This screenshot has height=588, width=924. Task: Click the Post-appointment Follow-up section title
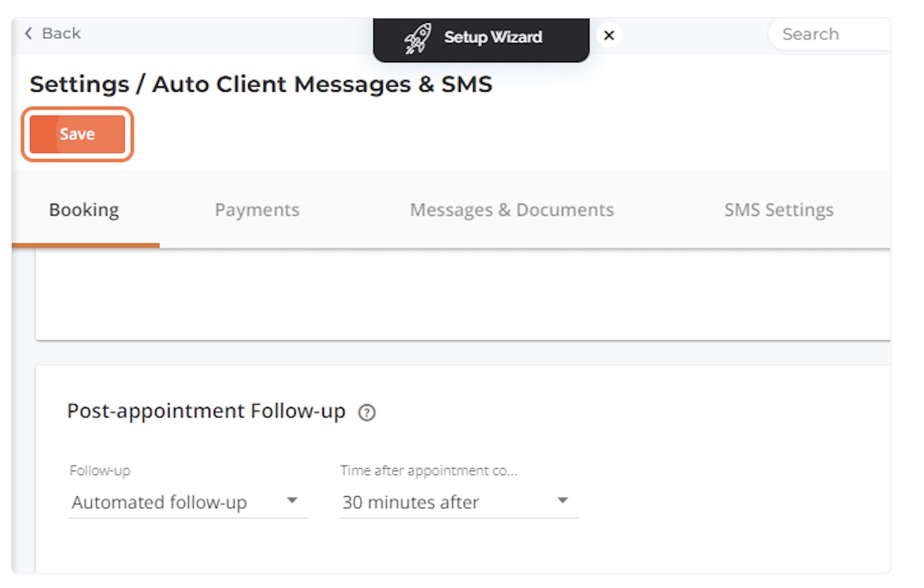coord(206,412)
